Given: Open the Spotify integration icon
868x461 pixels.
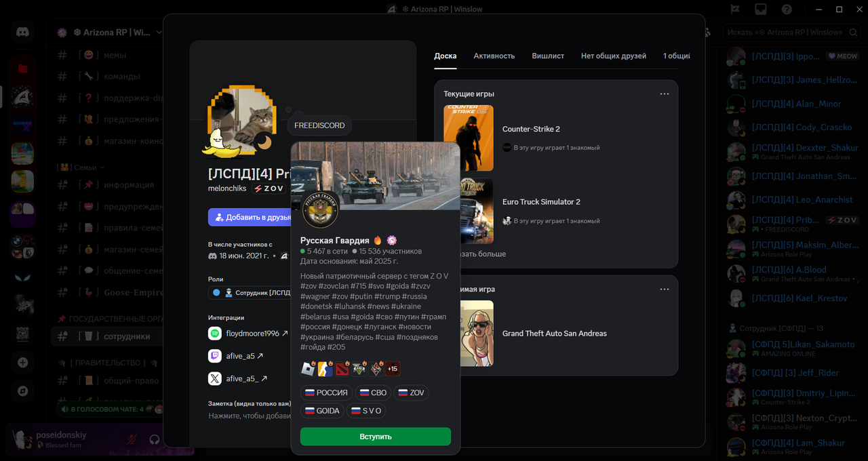Looking at the screenshot, I should point(215,334).
